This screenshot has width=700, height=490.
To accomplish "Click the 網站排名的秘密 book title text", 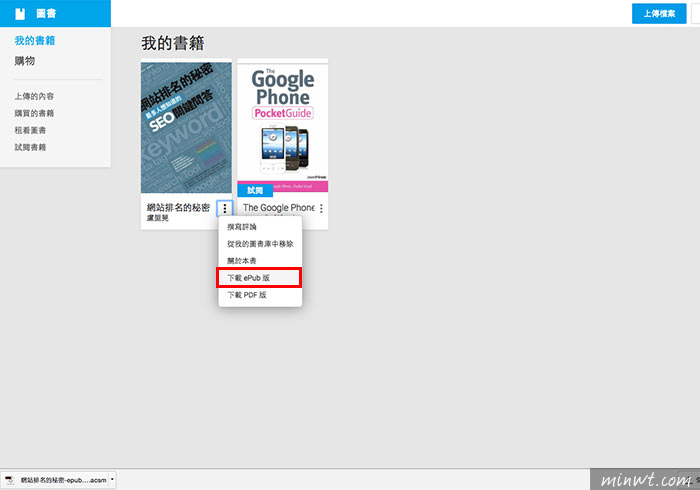I will coord(178,208).
